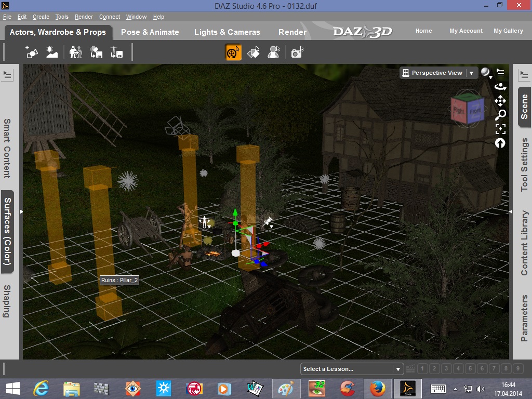Click the Orbit camera control
The image size is (532, 399).
(500, 87)
